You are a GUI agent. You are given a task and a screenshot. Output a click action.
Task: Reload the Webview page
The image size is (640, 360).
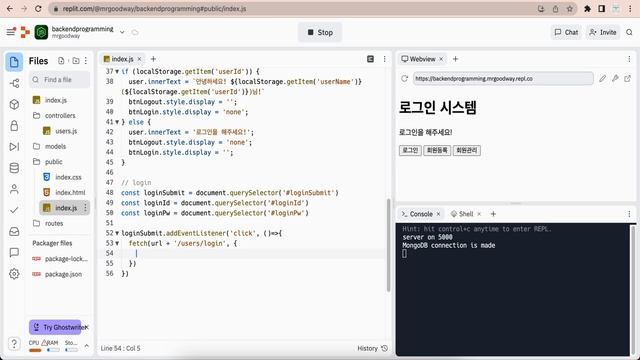(x=404, y=78)
